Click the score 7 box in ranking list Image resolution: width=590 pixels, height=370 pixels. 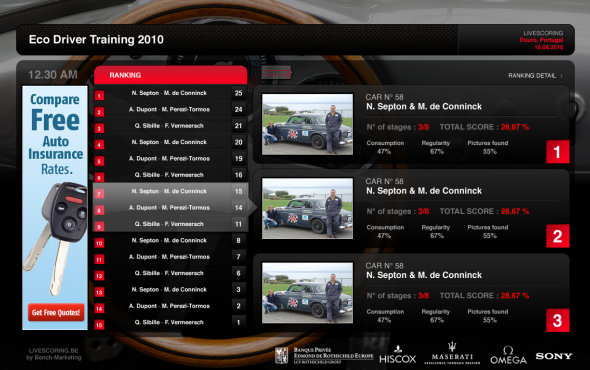[x=239, y=257]
